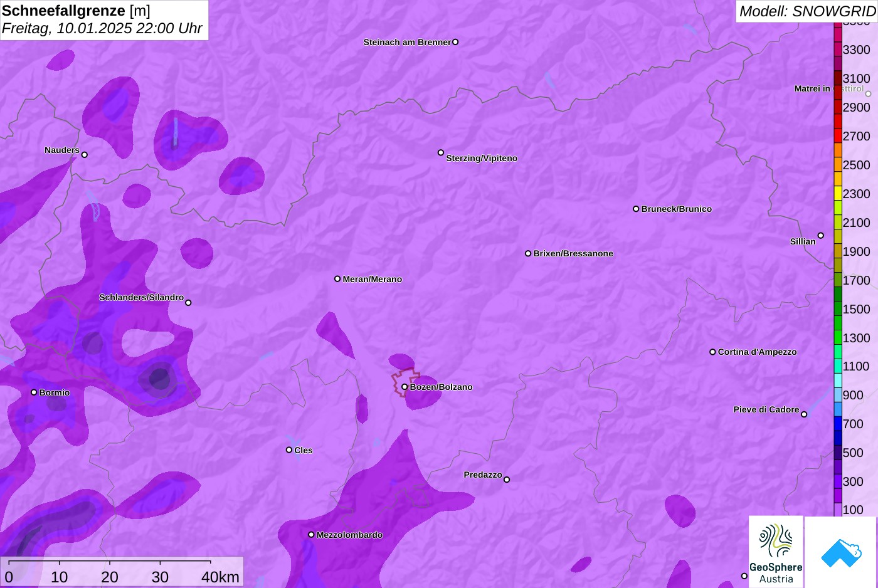Click the "Modell: SNOWGRID" label
Screen dimensions: 878x588
808,11
